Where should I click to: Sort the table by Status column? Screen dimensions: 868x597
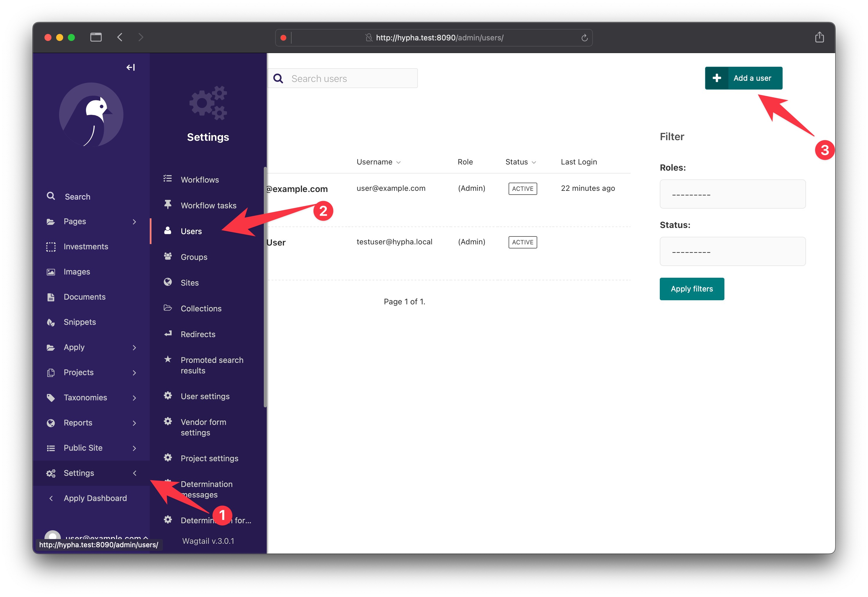pos(520,162)
